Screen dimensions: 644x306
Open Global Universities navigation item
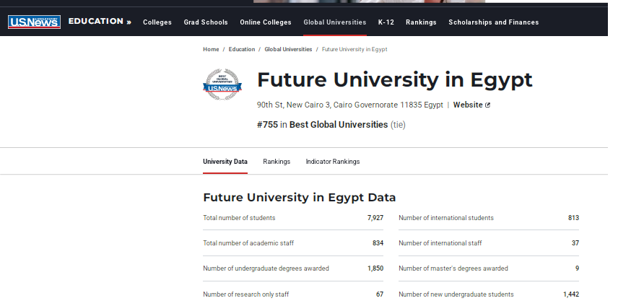click(x=334, y=22)
